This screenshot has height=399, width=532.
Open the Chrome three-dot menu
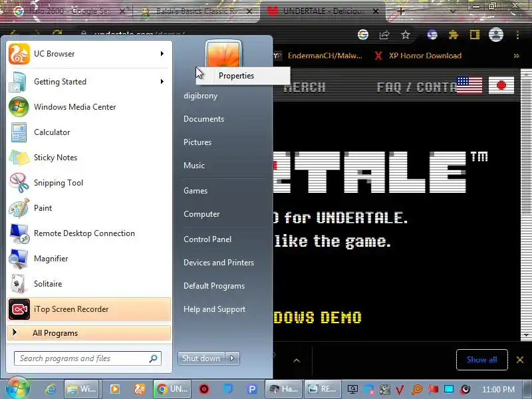pyautogui.click(x=517, y=35)
